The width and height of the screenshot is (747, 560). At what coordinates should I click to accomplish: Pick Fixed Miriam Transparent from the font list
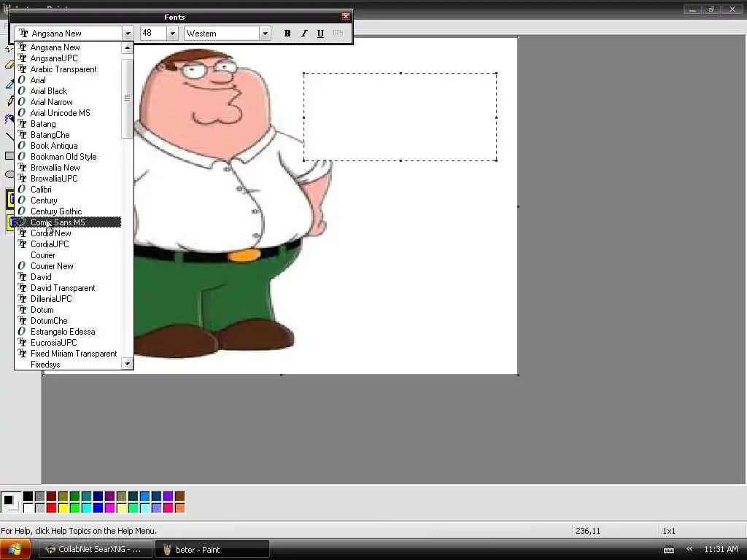click(x=68, y=354)
